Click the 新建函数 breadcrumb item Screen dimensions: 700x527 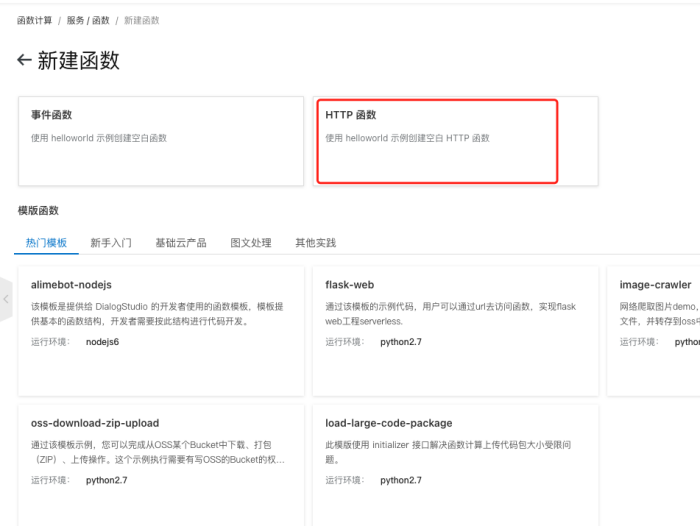[x=142, y=20]
